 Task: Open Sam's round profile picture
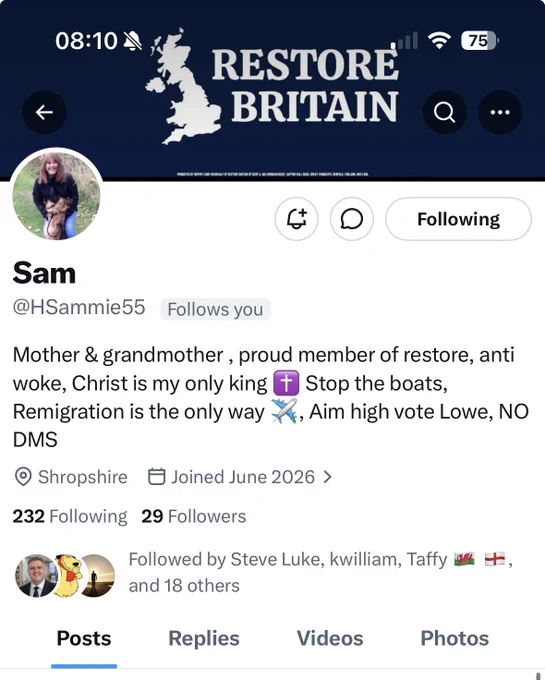(56, 195)
